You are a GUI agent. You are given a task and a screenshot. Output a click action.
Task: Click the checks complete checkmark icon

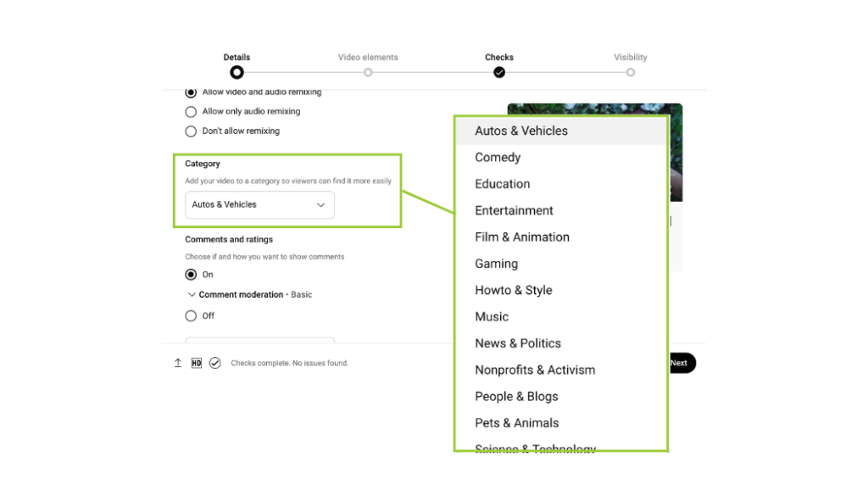tap(215, 363)
